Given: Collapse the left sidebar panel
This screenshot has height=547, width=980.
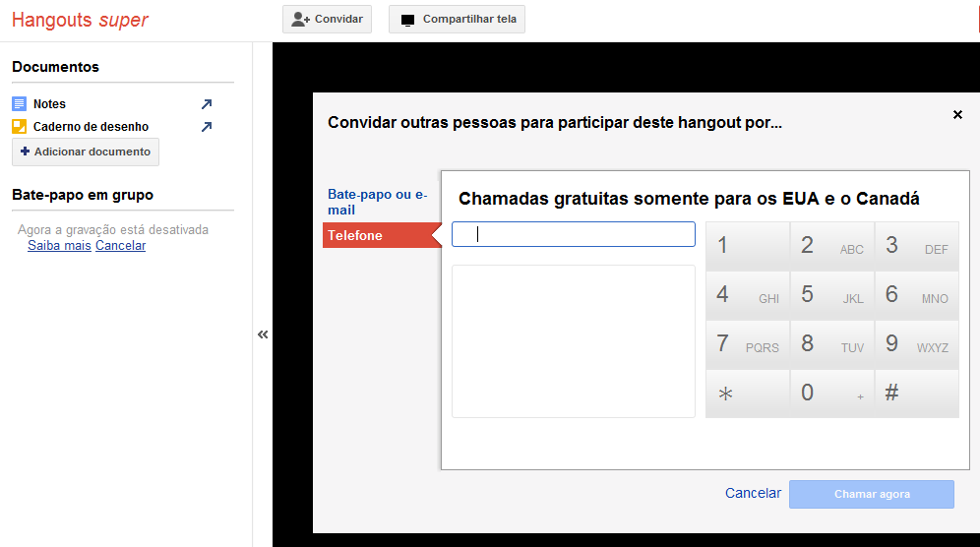Looking at the screenshot, I should point(263,334).
